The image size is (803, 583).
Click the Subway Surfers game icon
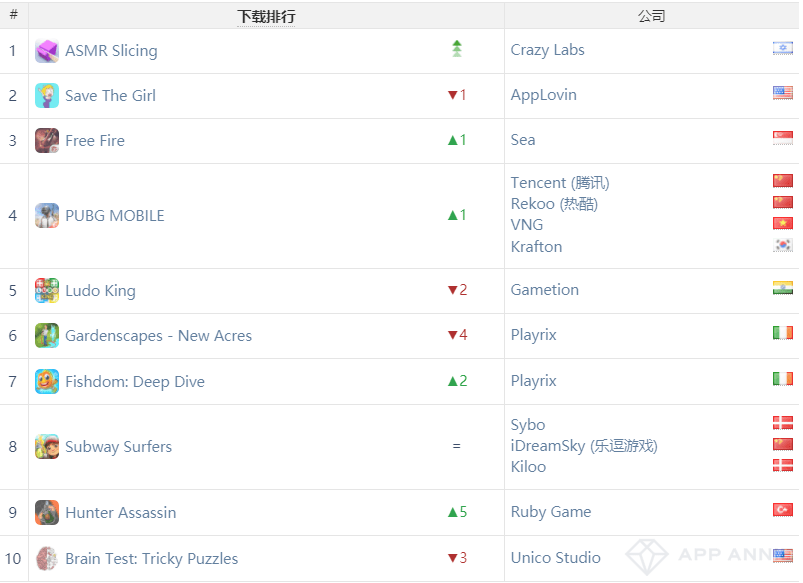[47, 447]
